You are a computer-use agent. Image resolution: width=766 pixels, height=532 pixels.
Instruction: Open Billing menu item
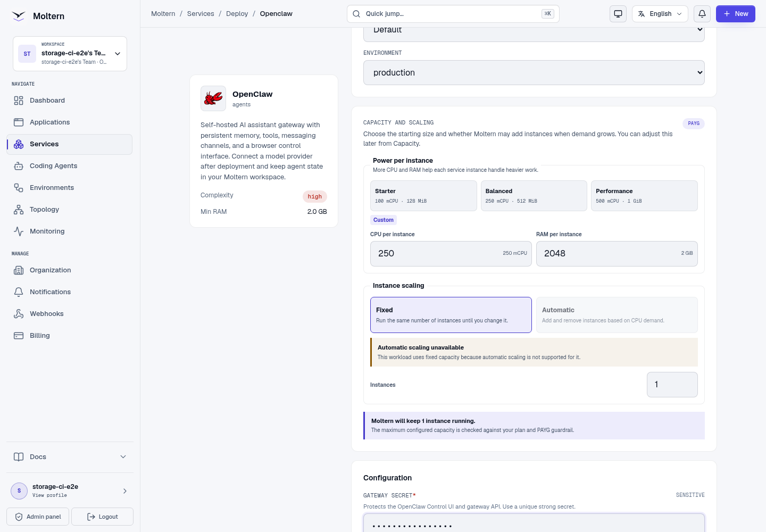(x=70, y=336)
